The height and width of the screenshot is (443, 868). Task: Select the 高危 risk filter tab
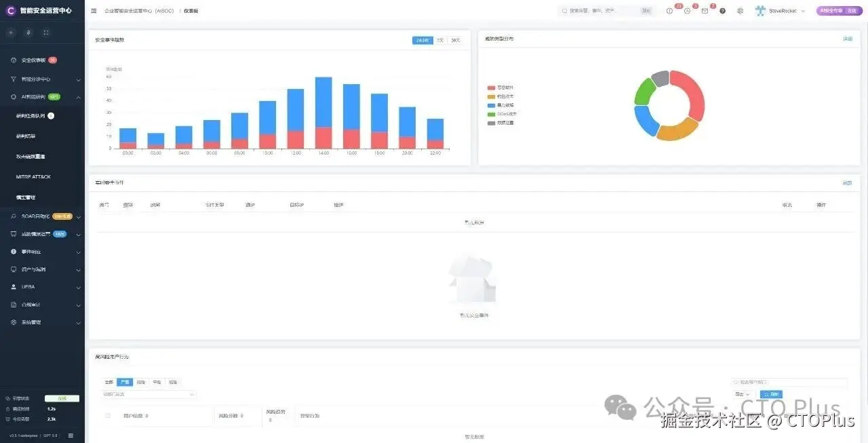pos(141,382)
